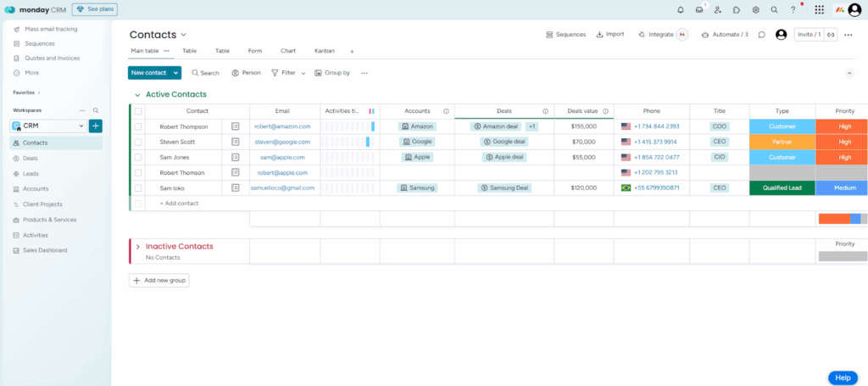Open the help question mark icon
This screenshot has height=386, width=868.
point(793,10)
